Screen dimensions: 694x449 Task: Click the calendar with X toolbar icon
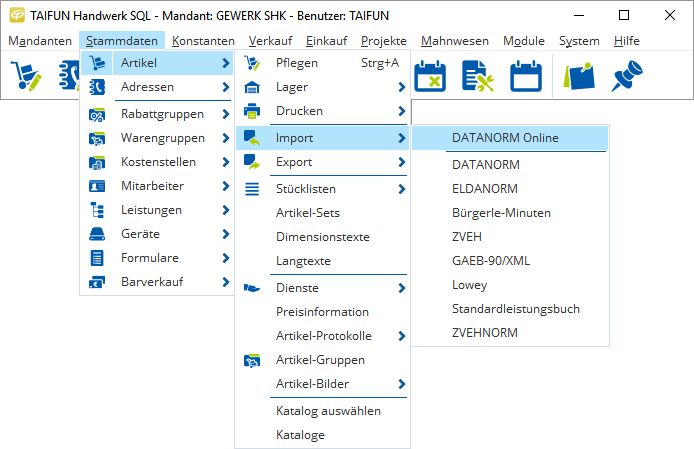[x=430, y=76]
